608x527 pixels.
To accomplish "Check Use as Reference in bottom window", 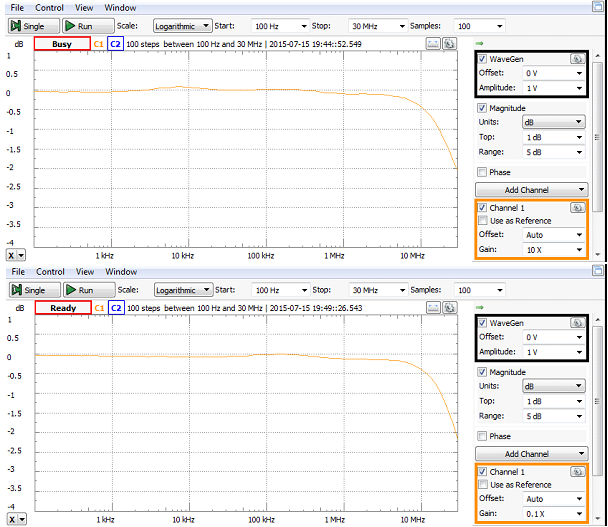I will click(x=483, y=485).
